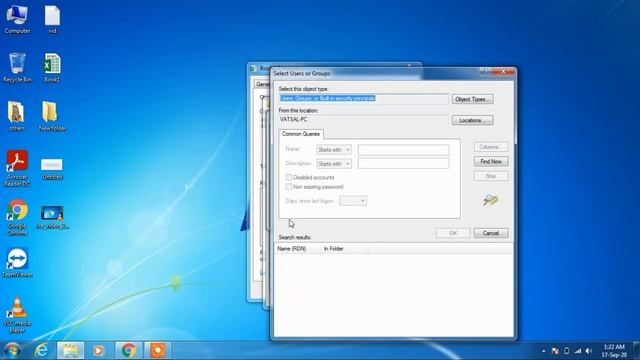The height and width of the screenshot is (360, 640).
Task: Select the Book1 Excel file
Action: point(52,67)
